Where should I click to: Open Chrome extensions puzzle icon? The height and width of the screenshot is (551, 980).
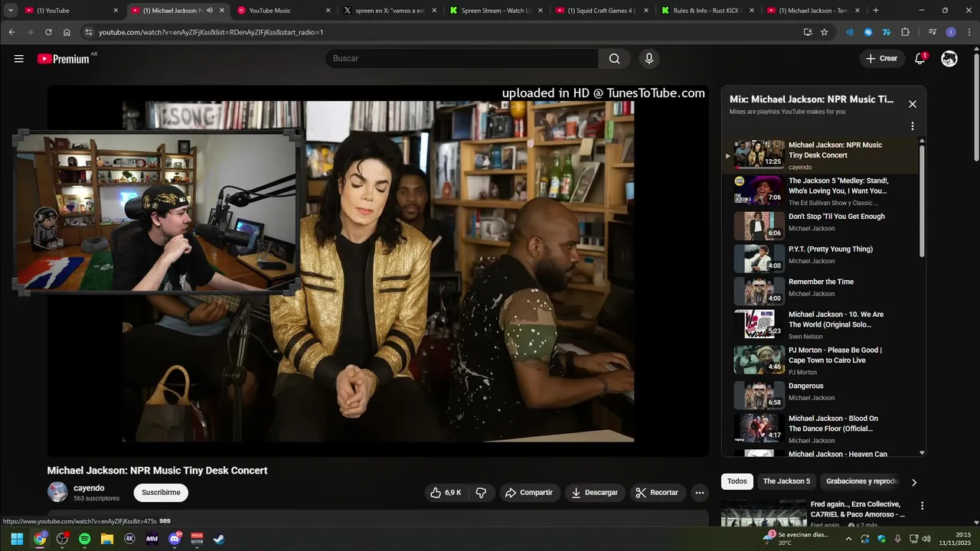pyautogui.click(x=905, y=32)
